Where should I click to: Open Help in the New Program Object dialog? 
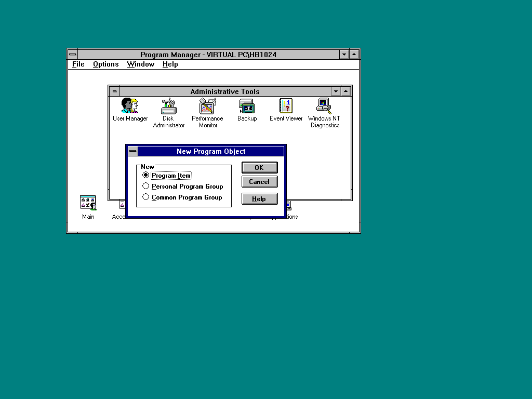point(260,199)
